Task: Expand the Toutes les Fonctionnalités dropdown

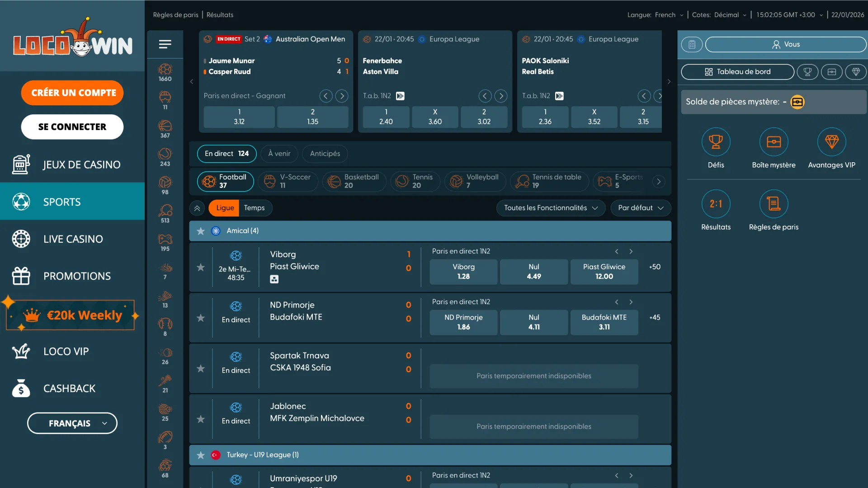Action: pyautogui.click(x=550, y=208)
